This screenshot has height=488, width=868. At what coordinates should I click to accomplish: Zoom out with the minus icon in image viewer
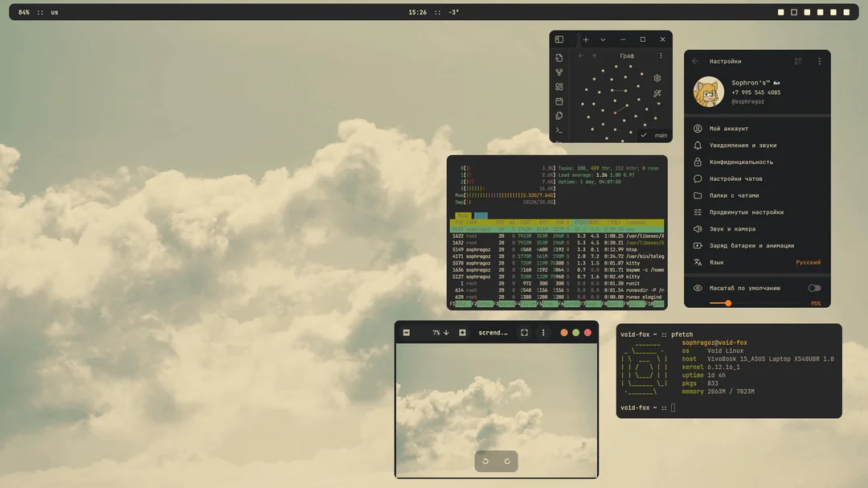(407, 333)
